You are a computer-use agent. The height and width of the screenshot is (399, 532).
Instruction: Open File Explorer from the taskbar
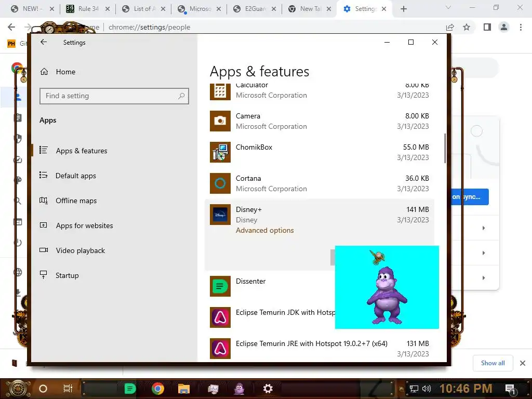(184, 389)
